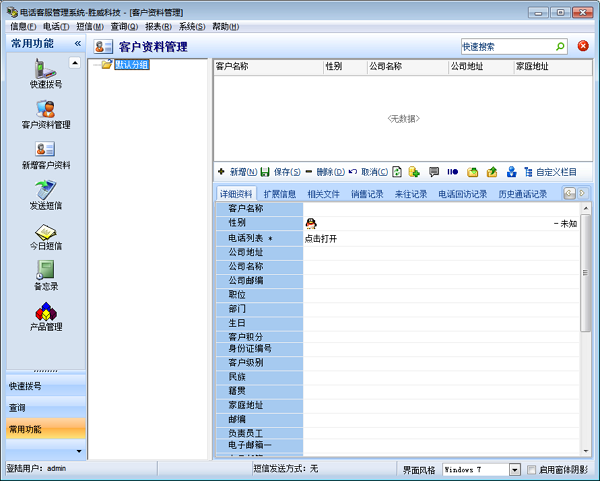Click the 新增(N) plus toolbar button
Viewport: 600px width, 481px height.
coord(238,172)
